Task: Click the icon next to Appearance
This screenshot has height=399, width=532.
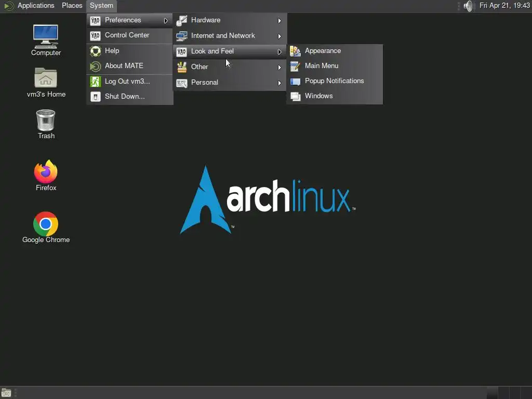Action: (295, 51)
